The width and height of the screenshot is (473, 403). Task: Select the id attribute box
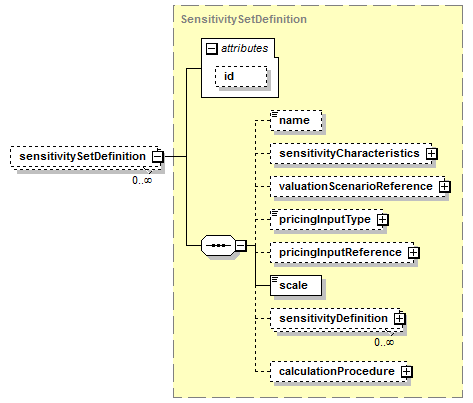pyautogui.click(x=241, y=77)
